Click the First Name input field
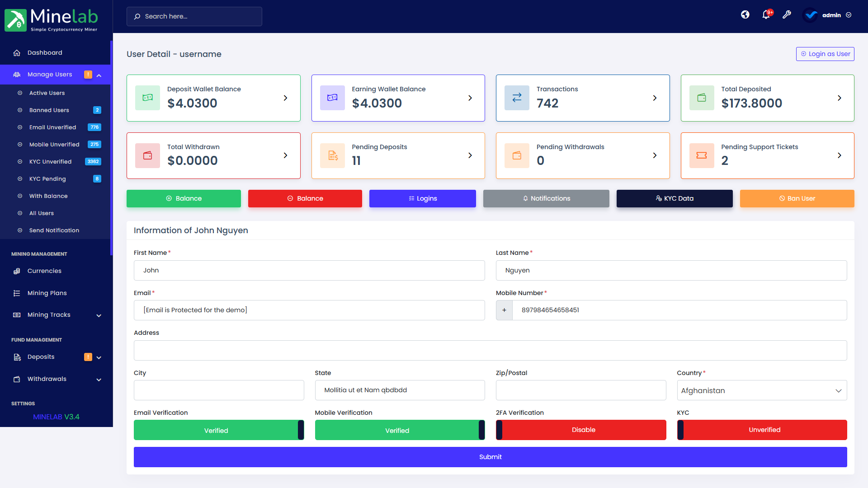 click(x=309, y=270)
